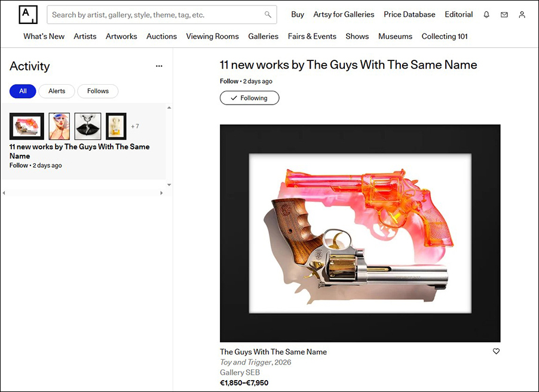Viewport: 539px width, 392px height.
Task: Open the yellow bottle thumbnail in Activity
Action: click(x=116, y=126)
